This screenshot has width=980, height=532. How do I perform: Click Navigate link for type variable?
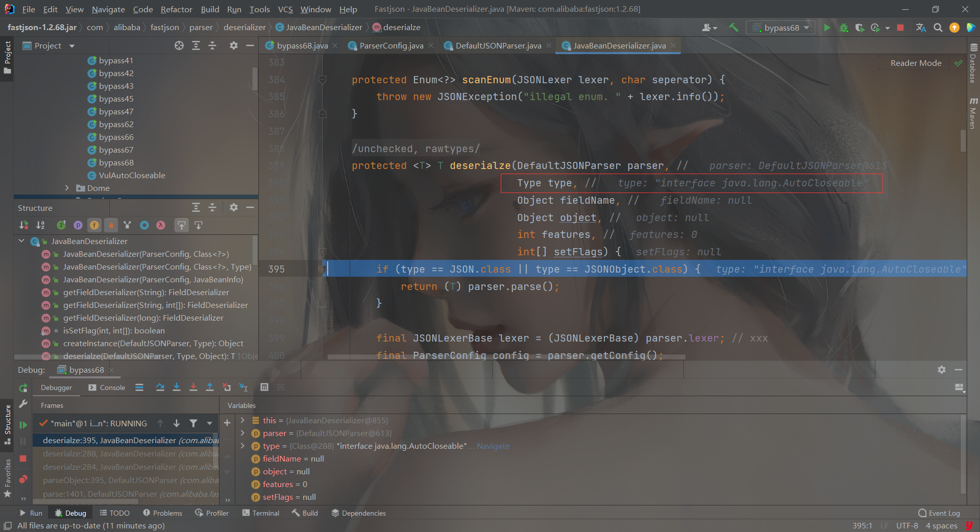(x=493, y=446)
